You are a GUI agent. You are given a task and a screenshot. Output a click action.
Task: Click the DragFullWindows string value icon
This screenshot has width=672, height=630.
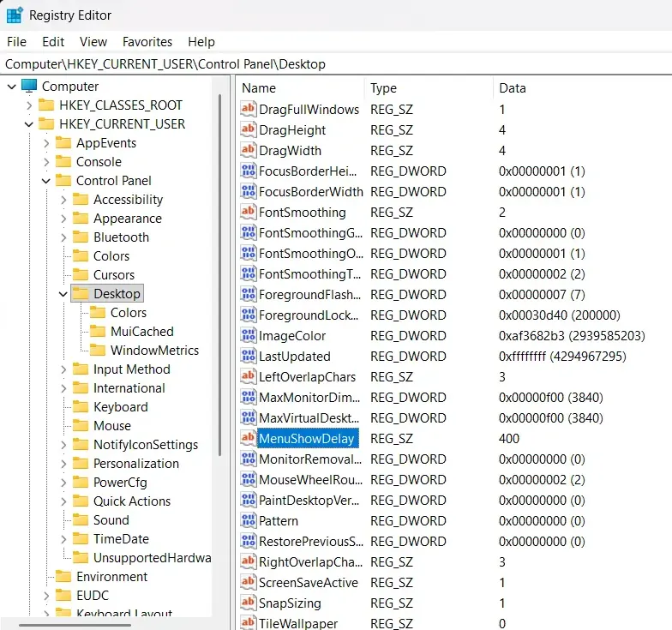click(x=249, y=109)
